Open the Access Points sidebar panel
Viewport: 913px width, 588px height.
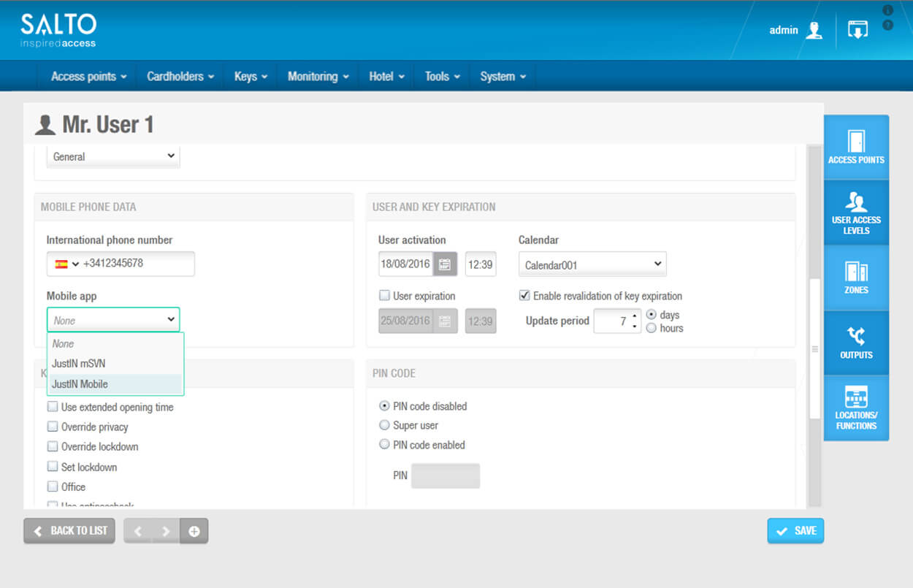pos(856,147)
